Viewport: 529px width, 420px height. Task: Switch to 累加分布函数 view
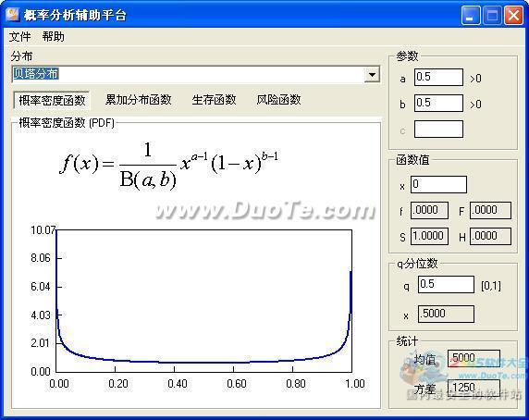tap(139, 100)
